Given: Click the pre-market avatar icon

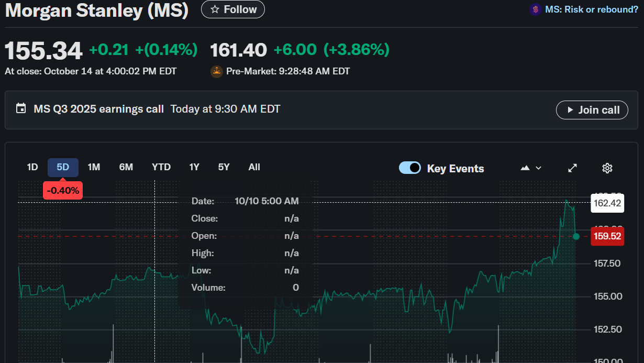Looking at the screenshot, I should coord(216,71).
